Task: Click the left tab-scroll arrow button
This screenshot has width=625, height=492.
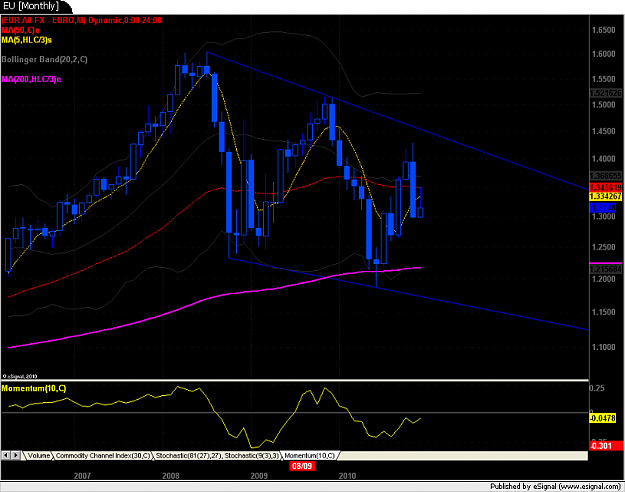Action: (6, 455)
